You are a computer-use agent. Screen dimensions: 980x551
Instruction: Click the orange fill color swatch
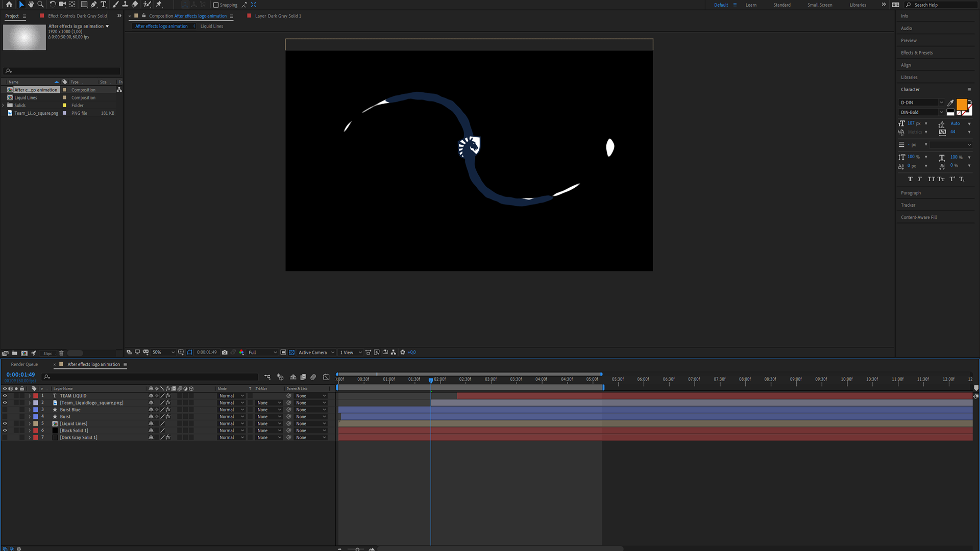pos(962,105)
